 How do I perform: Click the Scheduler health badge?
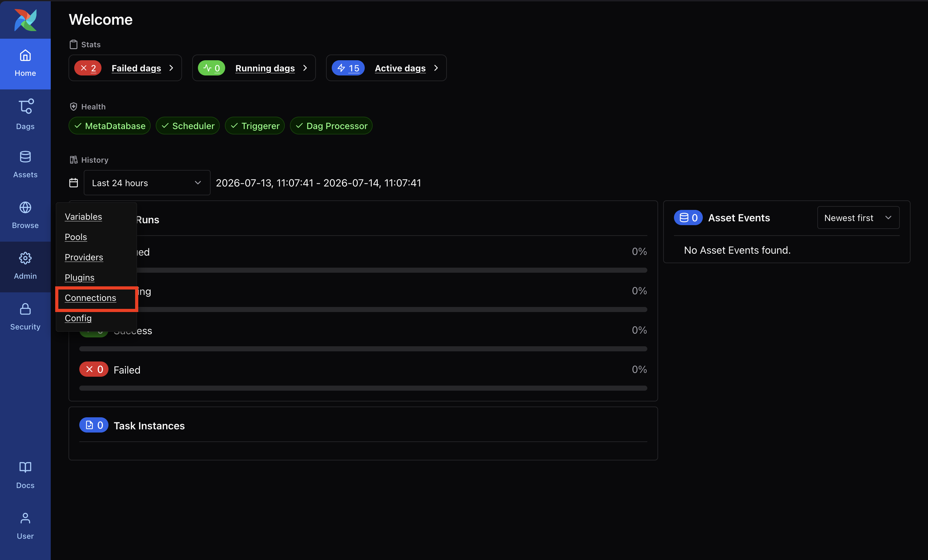pos(187,126)
